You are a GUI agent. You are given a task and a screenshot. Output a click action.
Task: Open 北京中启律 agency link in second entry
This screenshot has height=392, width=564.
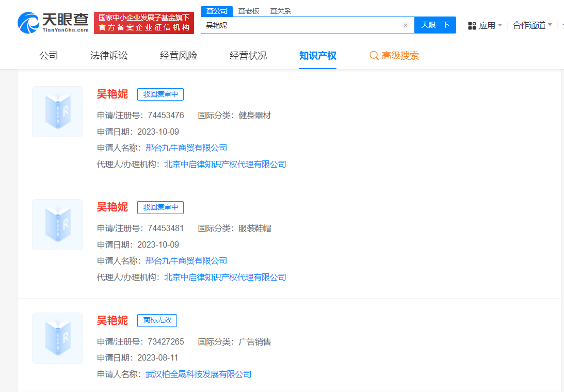(x=225, y=277)
